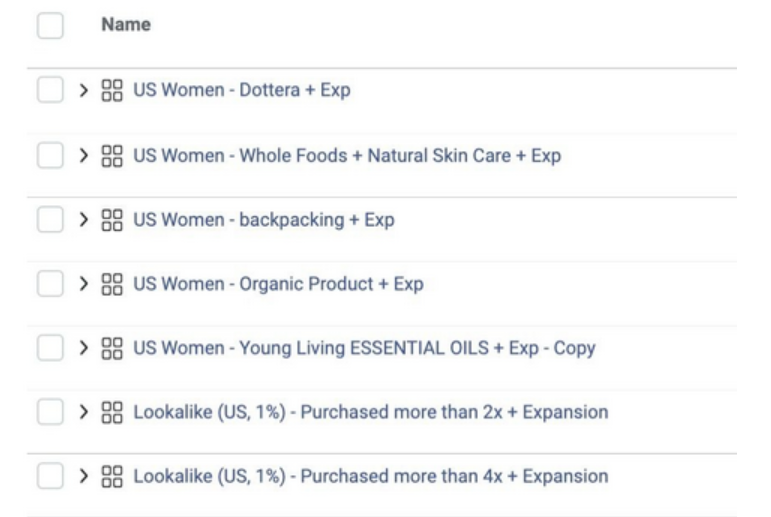This screenshot has width=771, height=517.
Task: Expand the Organic Product + Exp ad set
Action: [x=84, y=284]
